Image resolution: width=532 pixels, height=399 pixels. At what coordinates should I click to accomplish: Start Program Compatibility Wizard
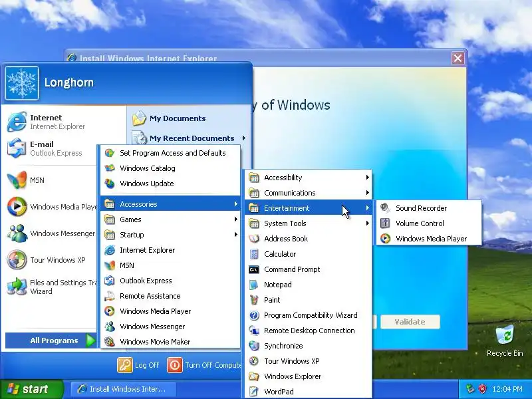[x=309, y=315]
